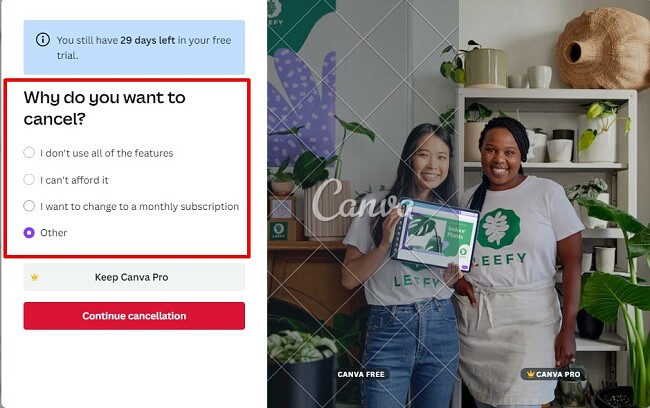
Task: Click the gold crown icon
Action: point(35,277)
